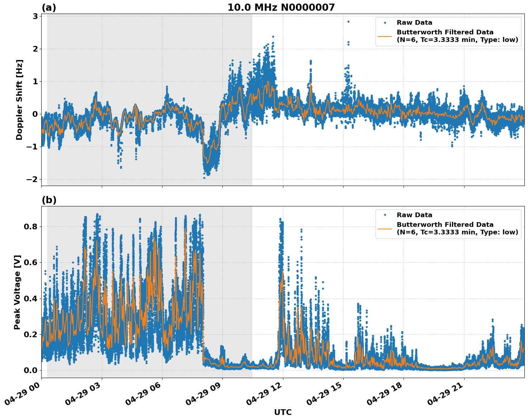Click the subplot label (a)

click(x=49, y=6)
